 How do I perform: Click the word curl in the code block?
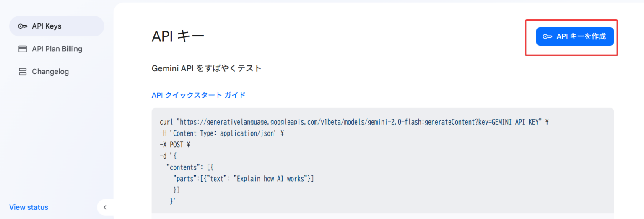(x=166, y=122)
